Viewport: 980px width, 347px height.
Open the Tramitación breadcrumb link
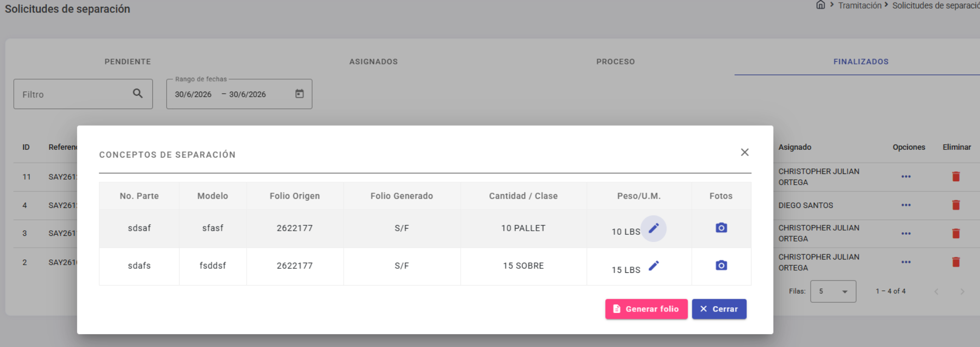pyautogui.click(x=860, y=6)
